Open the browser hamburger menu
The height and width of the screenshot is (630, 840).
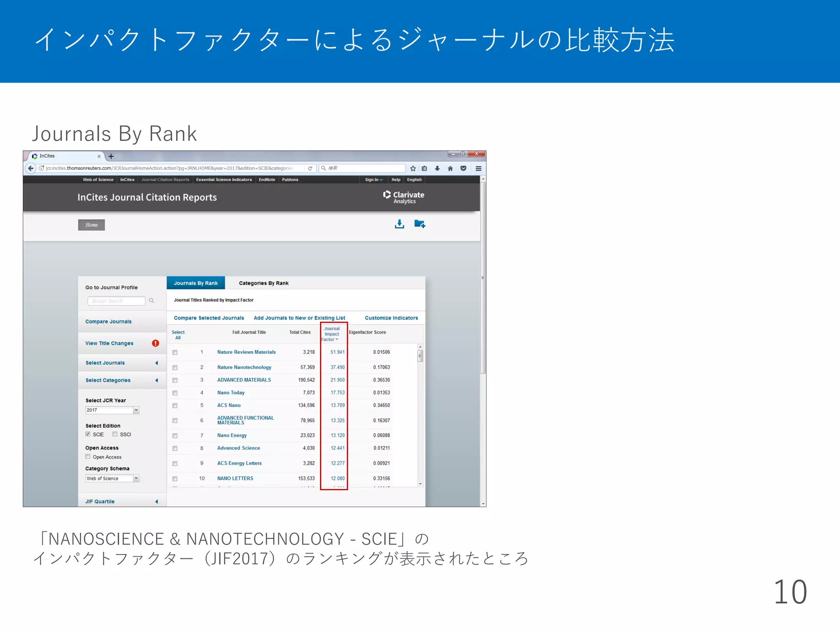pyautogui.click(x=478, y=168)
